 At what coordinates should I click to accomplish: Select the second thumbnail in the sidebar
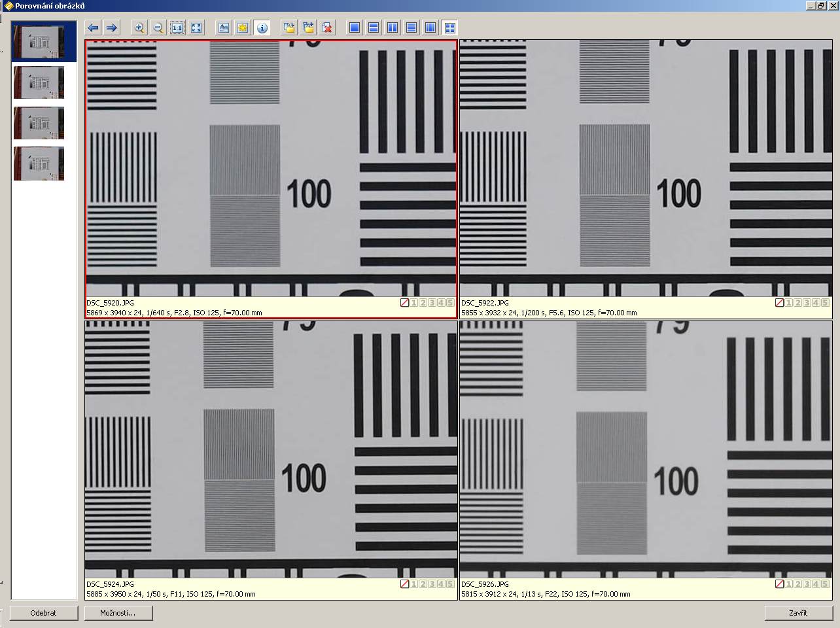pos(39,82)
